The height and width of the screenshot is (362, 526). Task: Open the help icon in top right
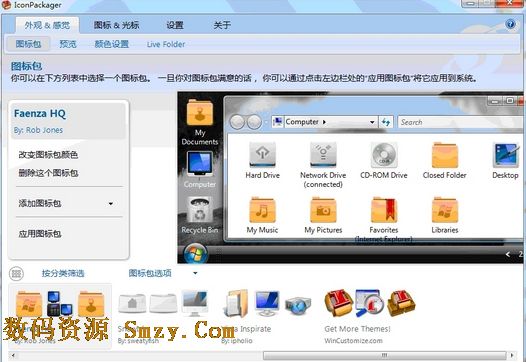(x=510, y=24)
